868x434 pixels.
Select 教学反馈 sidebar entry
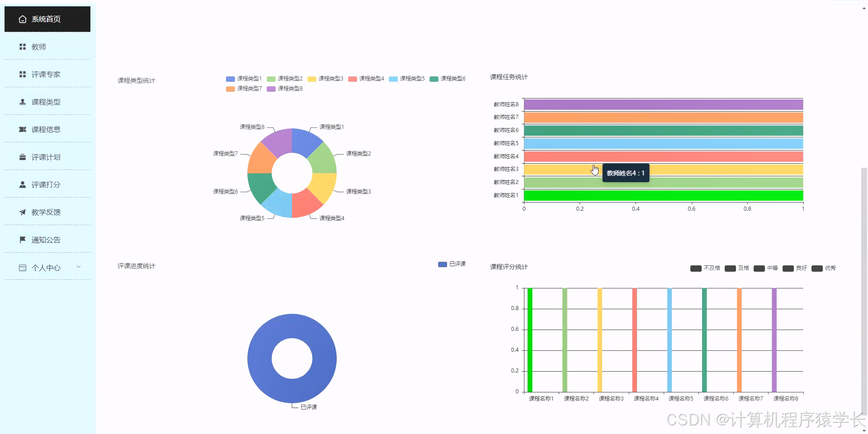click(47, 212)
